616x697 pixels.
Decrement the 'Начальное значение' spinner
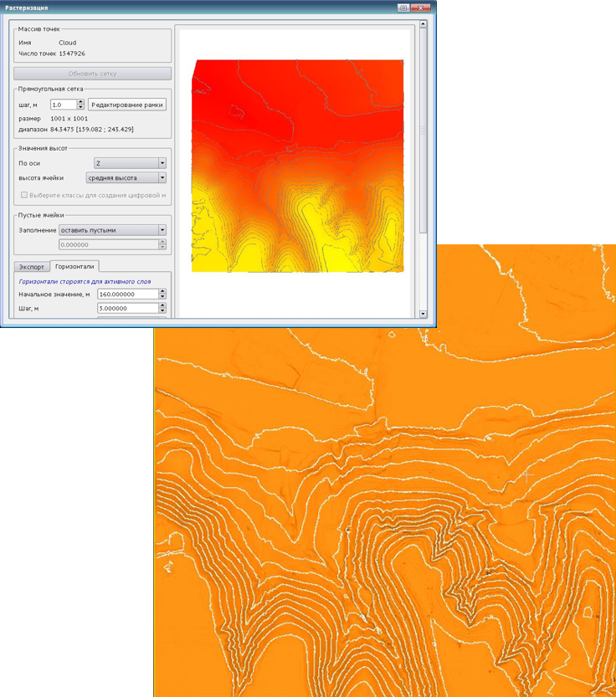(x=162, y=298)
